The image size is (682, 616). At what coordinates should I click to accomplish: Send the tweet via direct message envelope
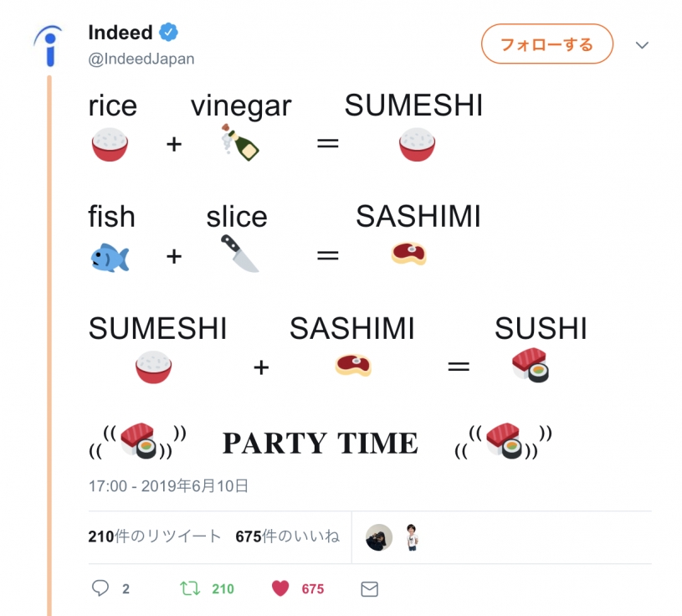point(369,588)
